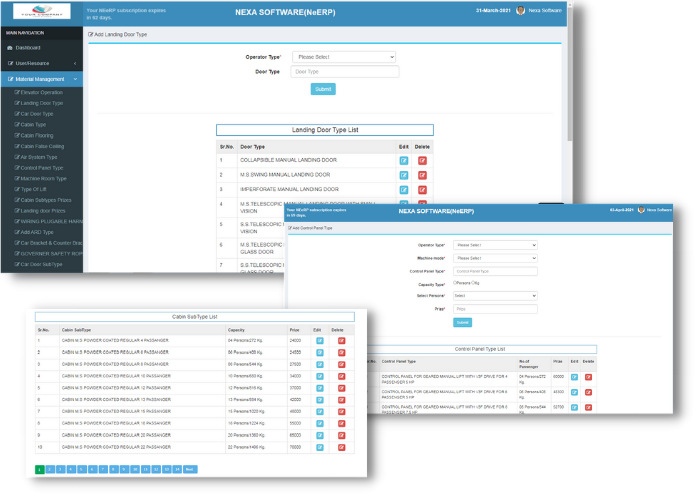Delete the 4 Passenger 5 HP control panel row
700x500 pixels.
589,377
